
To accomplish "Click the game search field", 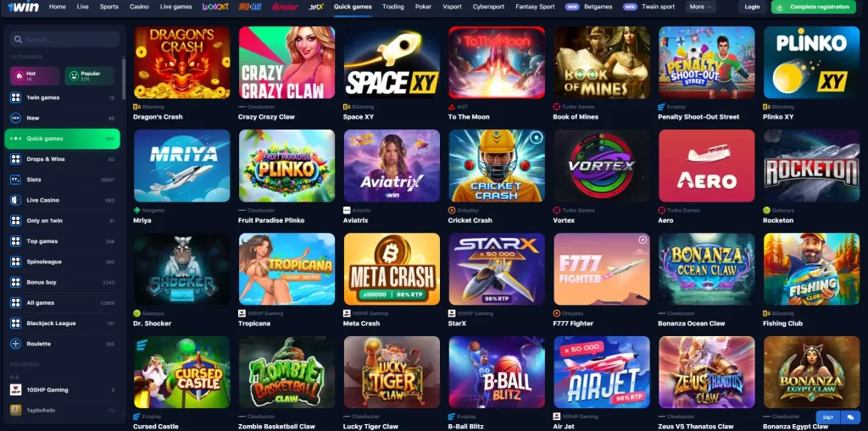I will click(x=64, y=39).
